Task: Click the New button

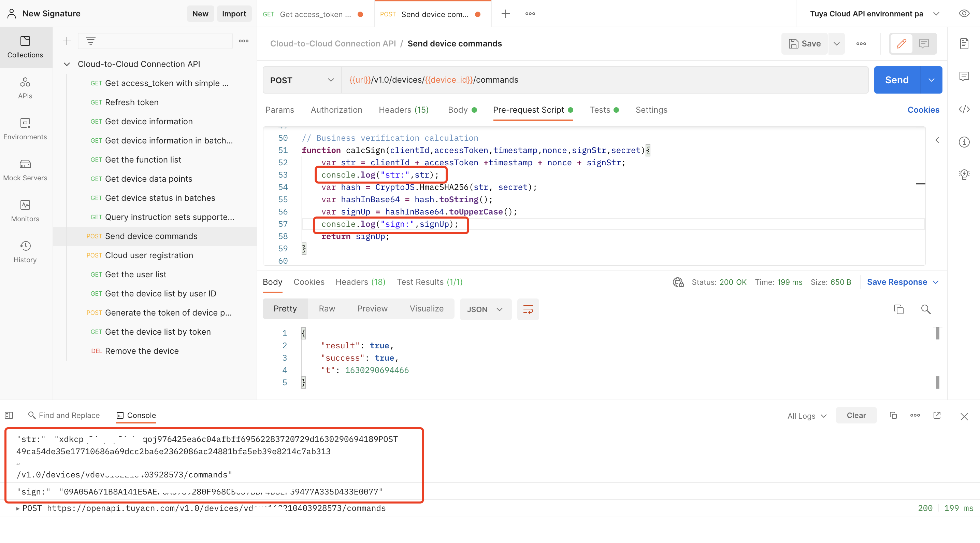Action: pyautogui.click(x=200, y=14)
